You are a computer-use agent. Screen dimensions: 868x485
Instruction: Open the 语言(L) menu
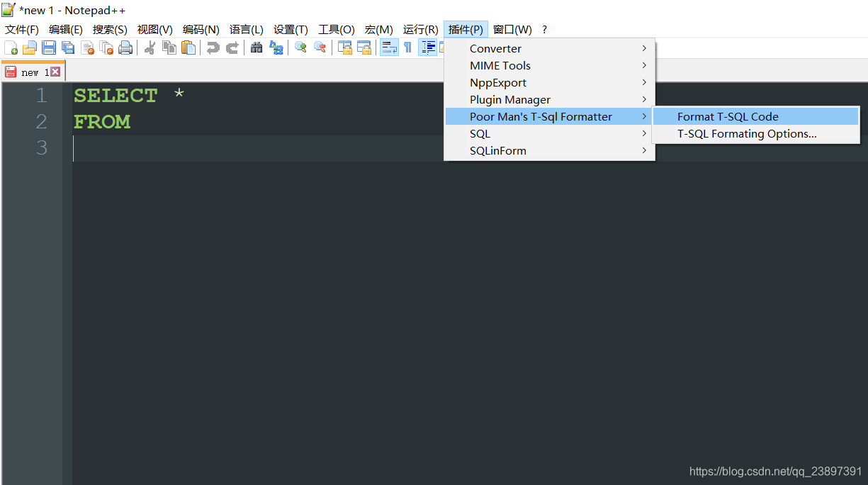(x=246, y=30)
